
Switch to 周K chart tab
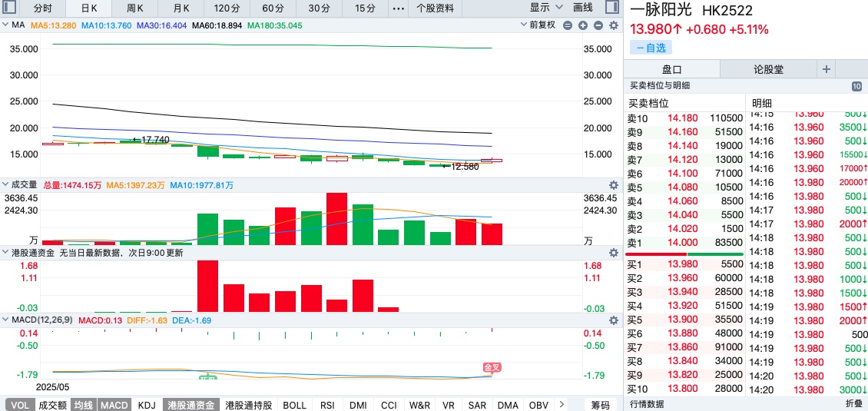point(134,8)
